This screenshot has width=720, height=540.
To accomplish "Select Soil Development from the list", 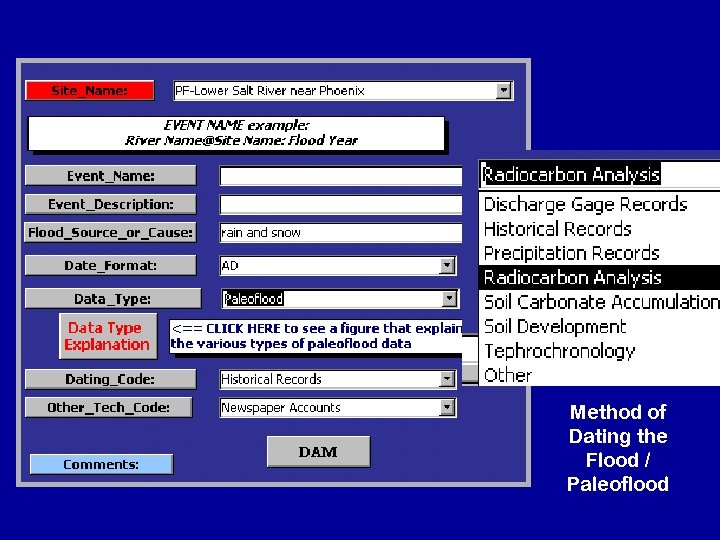I will click(x=599, y=326).
